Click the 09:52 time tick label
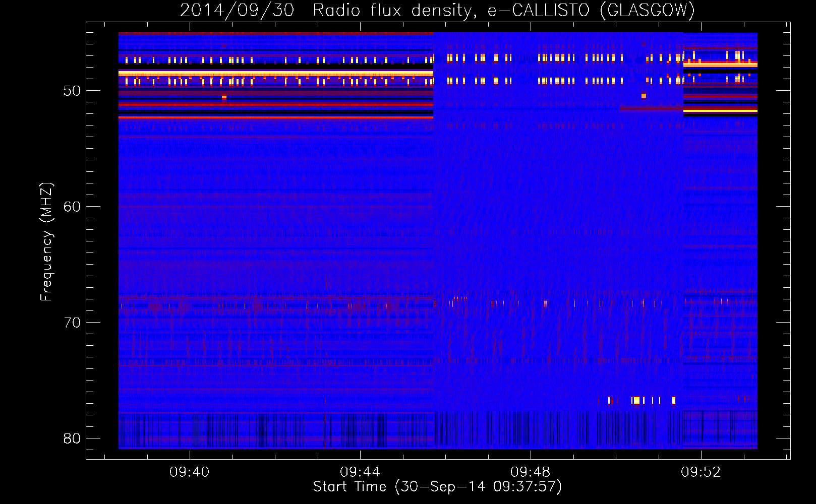Viewport: 816px width, 504px height. point(701,472)
